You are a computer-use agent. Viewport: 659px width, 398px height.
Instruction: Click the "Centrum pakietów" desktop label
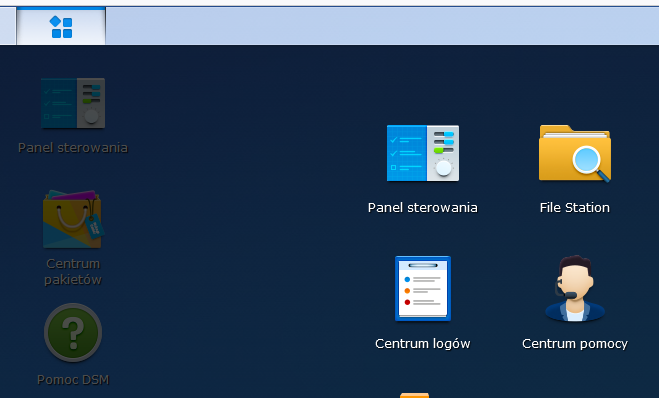point(73,271)
